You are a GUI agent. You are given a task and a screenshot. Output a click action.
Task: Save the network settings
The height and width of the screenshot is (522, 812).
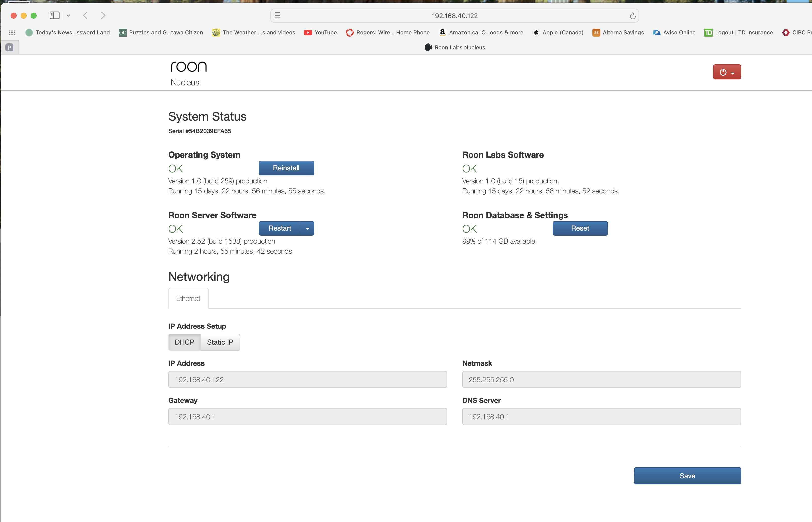tap(687, 476)
